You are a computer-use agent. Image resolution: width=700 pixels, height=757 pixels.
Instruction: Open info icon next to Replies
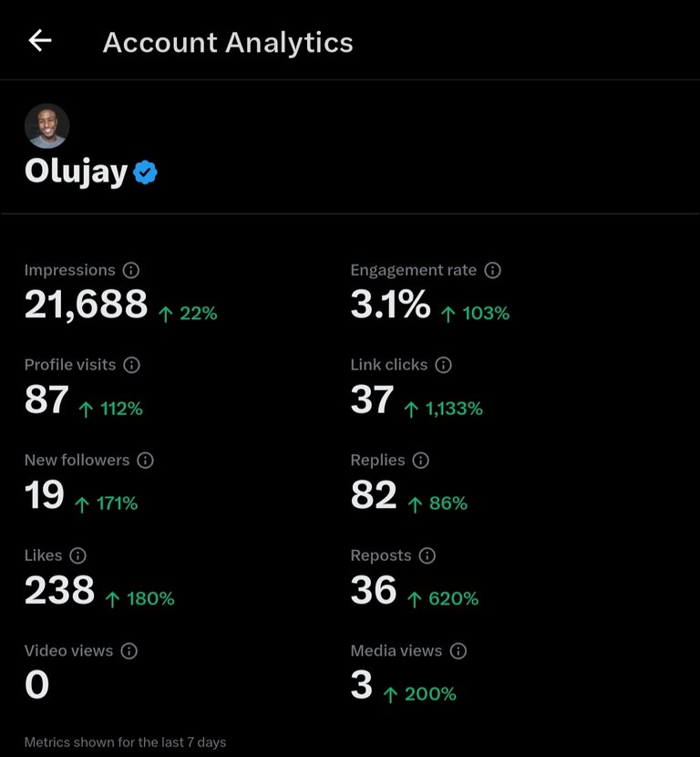pyautogui.click(x=421, y=460)
